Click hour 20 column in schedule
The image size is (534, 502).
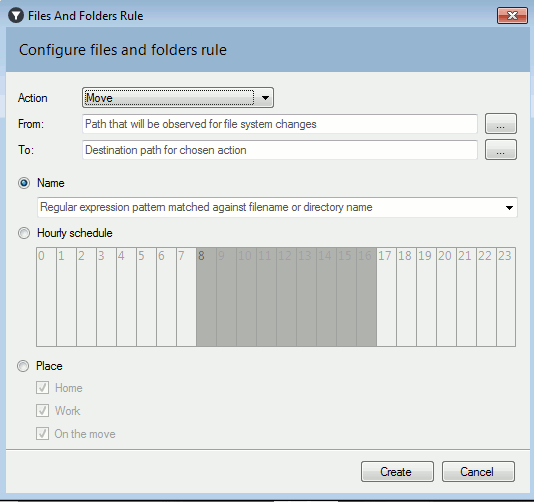(x=446, y=297)
